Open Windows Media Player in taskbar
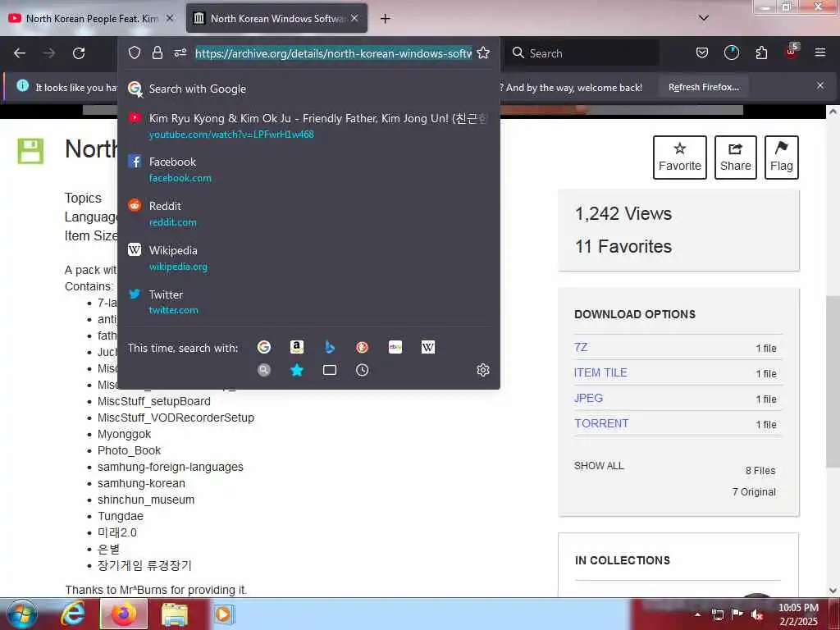This screenshot has height=630, width=840. [x=224, y=614]
